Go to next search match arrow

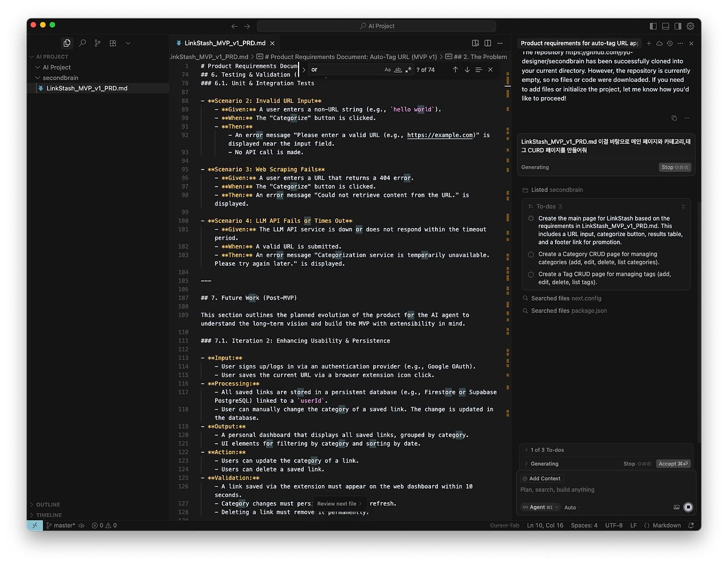tap(467, 69)
